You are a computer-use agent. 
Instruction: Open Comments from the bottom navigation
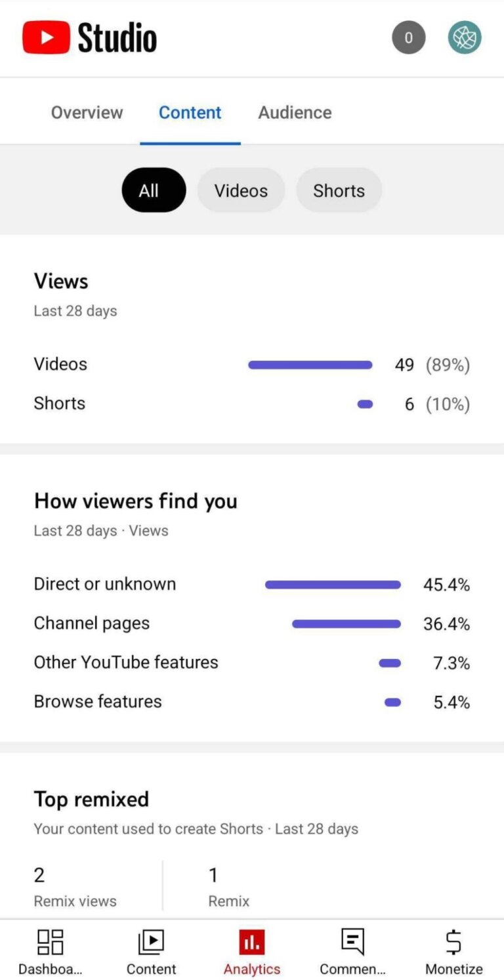(353, 950)
